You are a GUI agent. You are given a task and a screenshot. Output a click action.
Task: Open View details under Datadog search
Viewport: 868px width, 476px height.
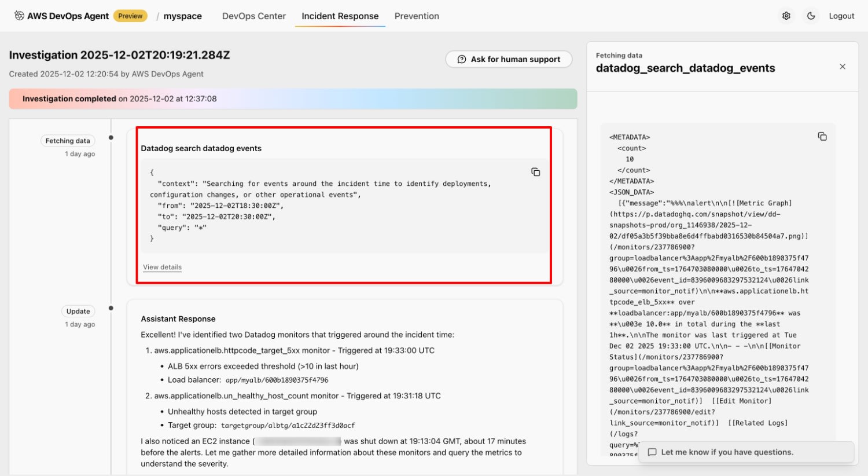click(x=163, y=267)
